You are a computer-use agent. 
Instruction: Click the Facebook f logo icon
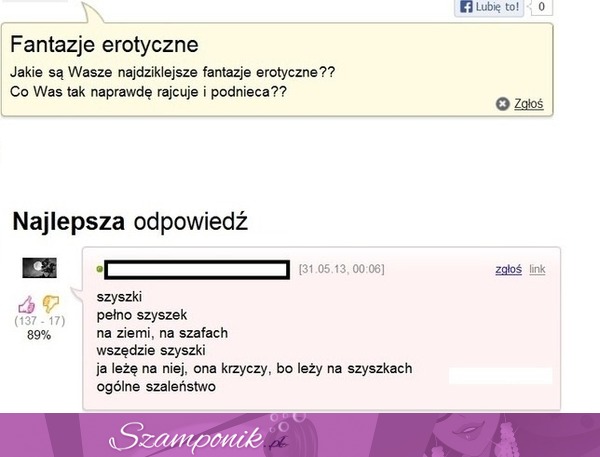466,7
